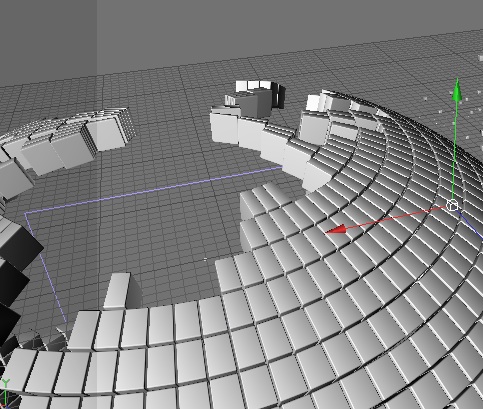The height and width of the screenshot is (409, 483).
Task: Select the tall lone cube near bottom-left ring
Action: [x=117, y=291]
